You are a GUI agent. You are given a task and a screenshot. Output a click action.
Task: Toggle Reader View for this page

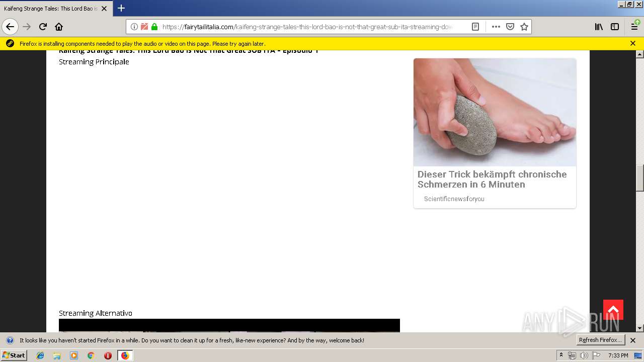click(475, 27)
